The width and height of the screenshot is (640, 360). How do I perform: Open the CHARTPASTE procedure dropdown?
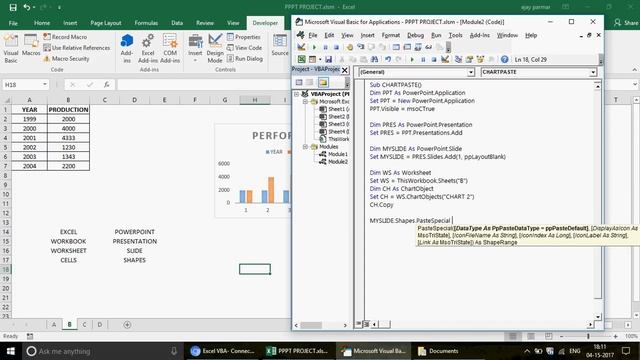[x=593, y=72]
